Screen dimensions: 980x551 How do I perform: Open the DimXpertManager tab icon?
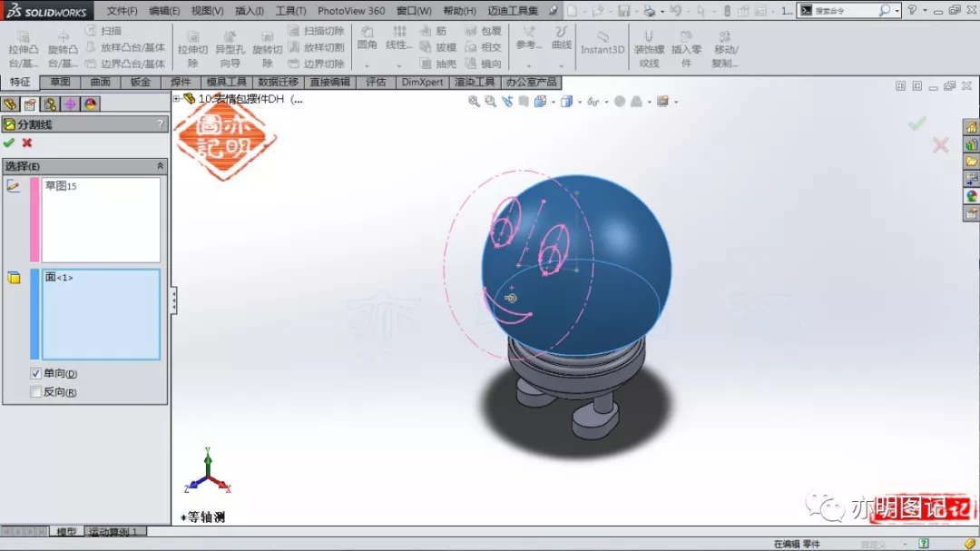tap(70, 103)
